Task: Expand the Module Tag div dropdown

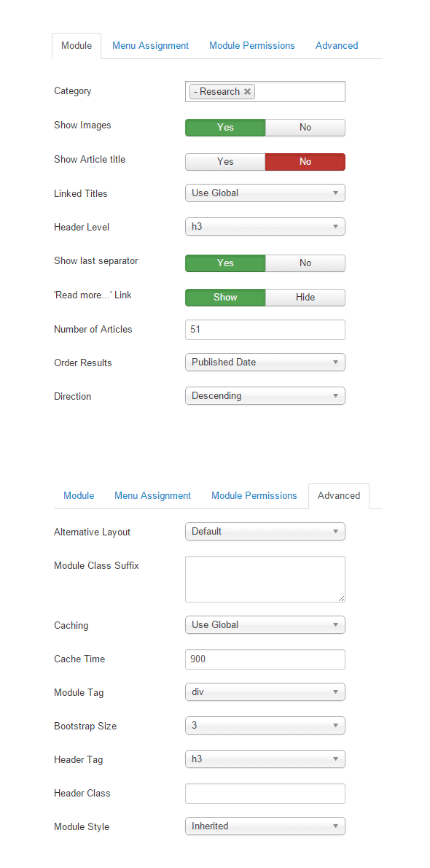Action: tap(265, 692)
